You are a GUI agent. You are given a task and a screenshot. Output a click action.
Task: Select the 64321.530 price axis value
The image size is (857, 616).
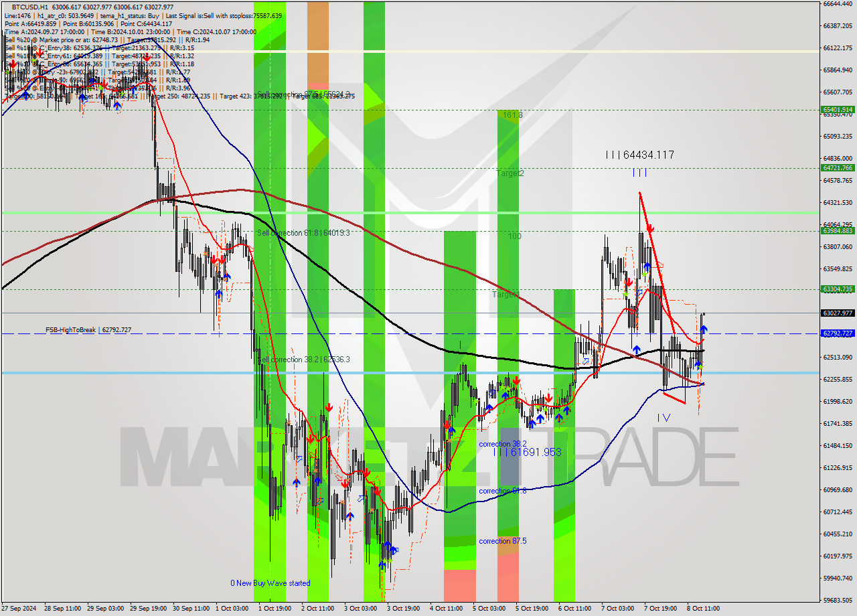coord(838,203)
